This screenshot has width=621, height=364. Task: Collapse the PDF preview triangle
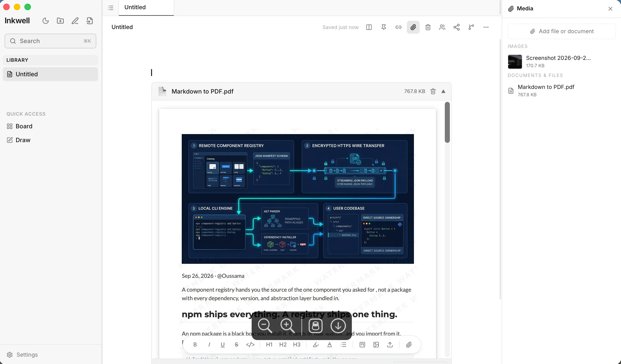click(443, 91)
